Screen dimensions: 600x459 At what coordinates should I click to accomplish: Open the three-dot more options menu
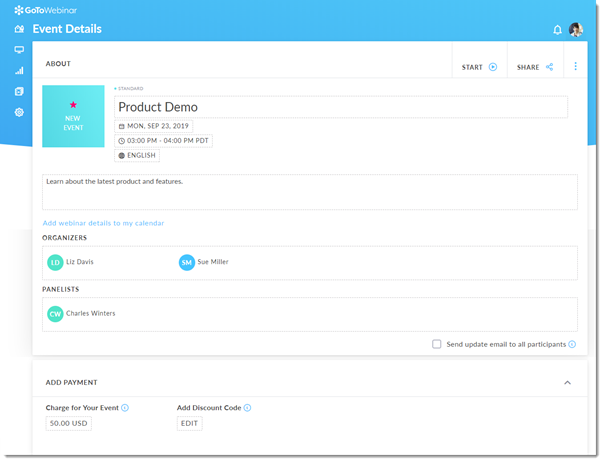pos(576,67)
